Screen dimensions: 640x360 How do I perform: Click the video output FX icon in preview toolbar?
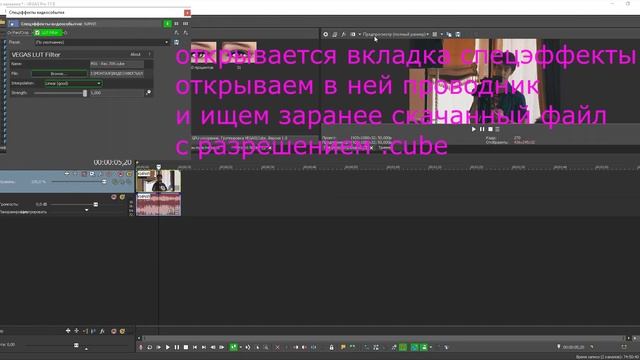343,35
